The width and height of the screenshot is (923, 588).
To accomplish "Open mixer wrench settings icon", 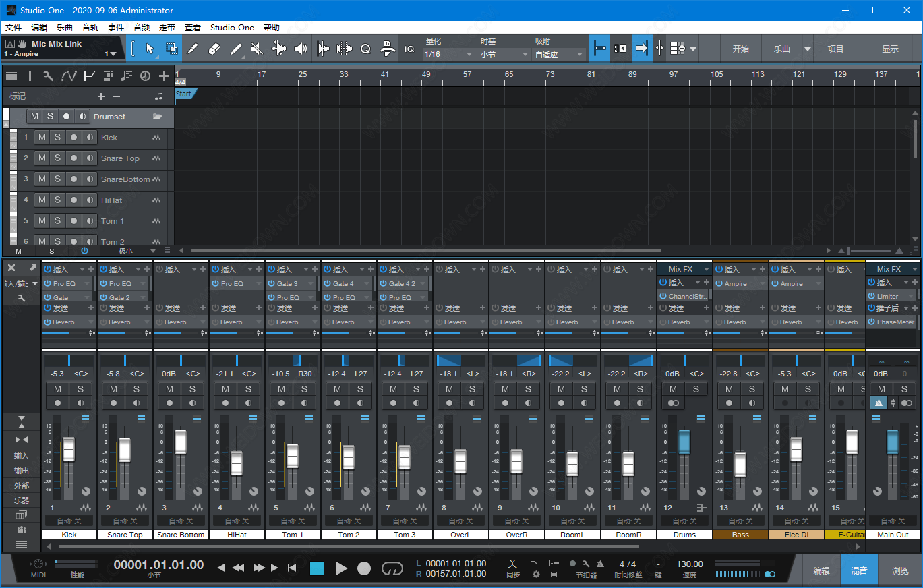I will point(22,297).
